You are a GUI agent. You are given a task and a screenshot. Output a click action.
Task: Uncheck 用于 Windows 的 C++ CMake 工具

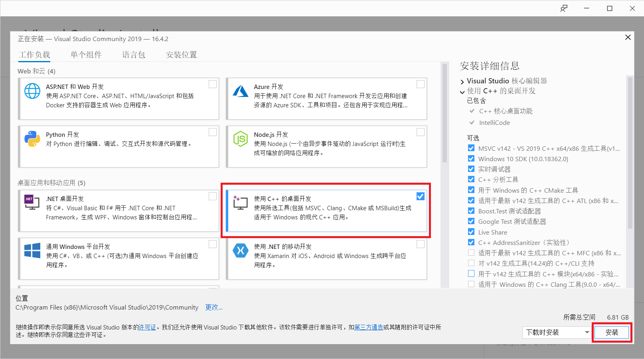471,190
